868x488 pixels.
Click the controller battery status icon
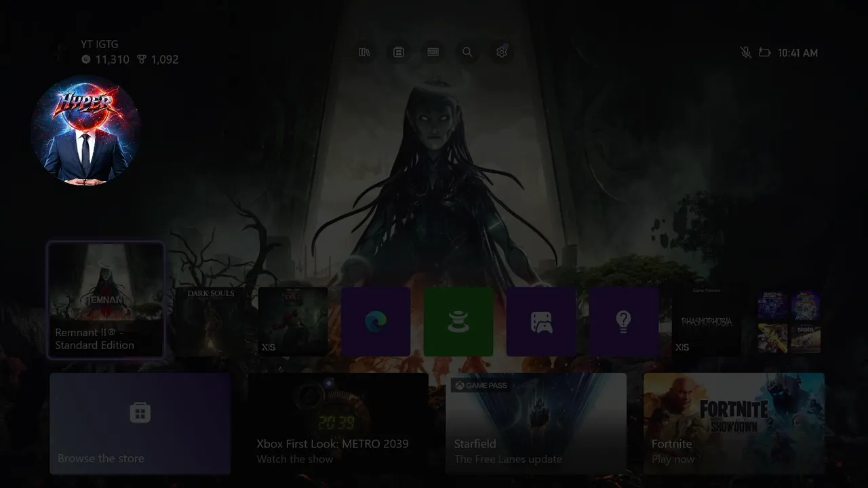(764, 52)
